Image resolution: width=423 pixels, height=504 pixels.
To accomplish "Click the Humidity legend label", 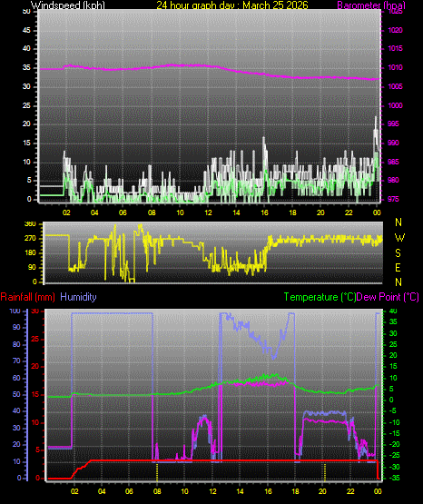I will (78, 297).
